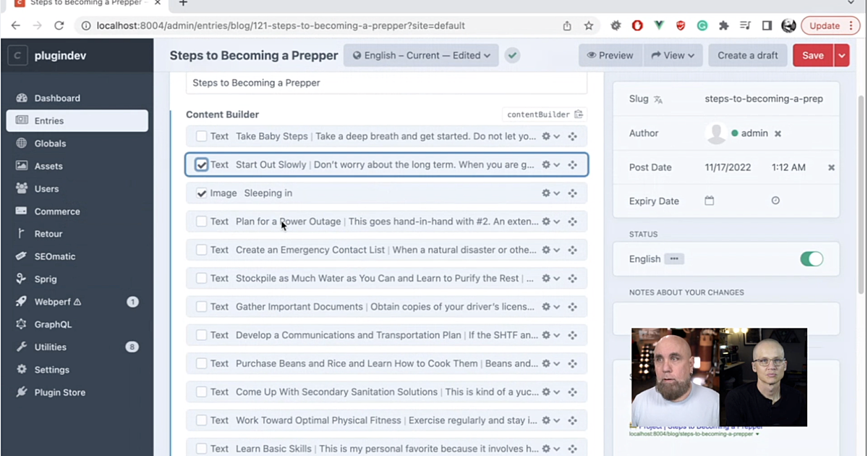Open the Save button's dropdown arrow
Image resolution: width=868 pixels, height=456 pixels.
click(x=841, y=55)
